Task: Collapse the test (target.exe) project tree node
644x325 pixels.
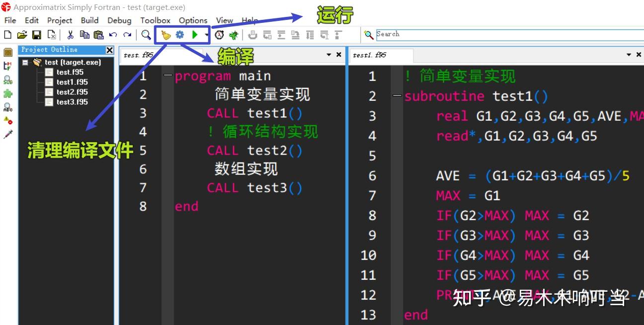Action: pyautogui.click(x=25, y=63)
